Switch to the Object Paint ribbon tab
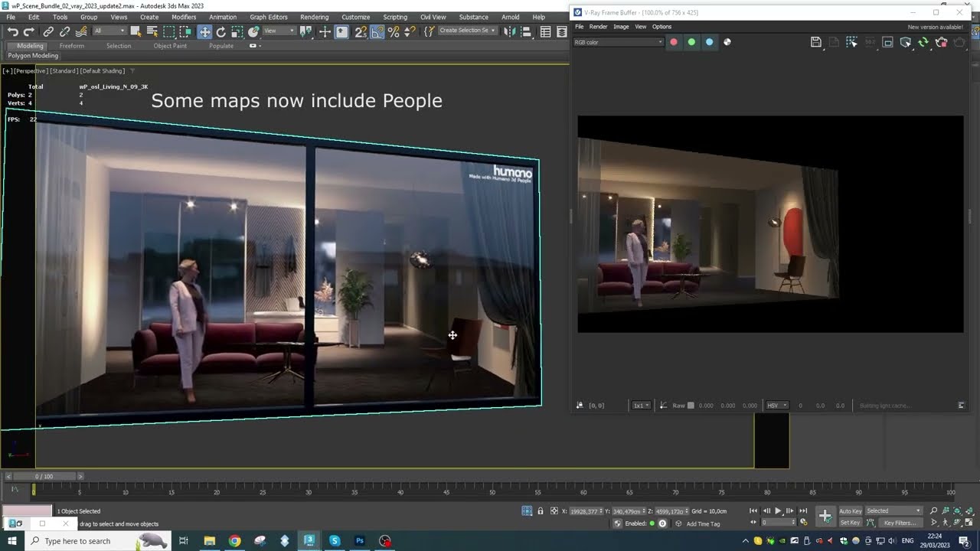This screenshot has height=551, width=980. [x=170, y=46]
